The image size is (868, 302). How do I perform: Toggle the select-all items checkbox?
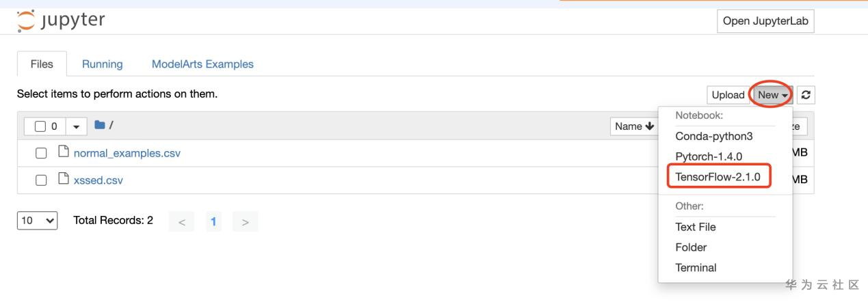coord(40,126)
